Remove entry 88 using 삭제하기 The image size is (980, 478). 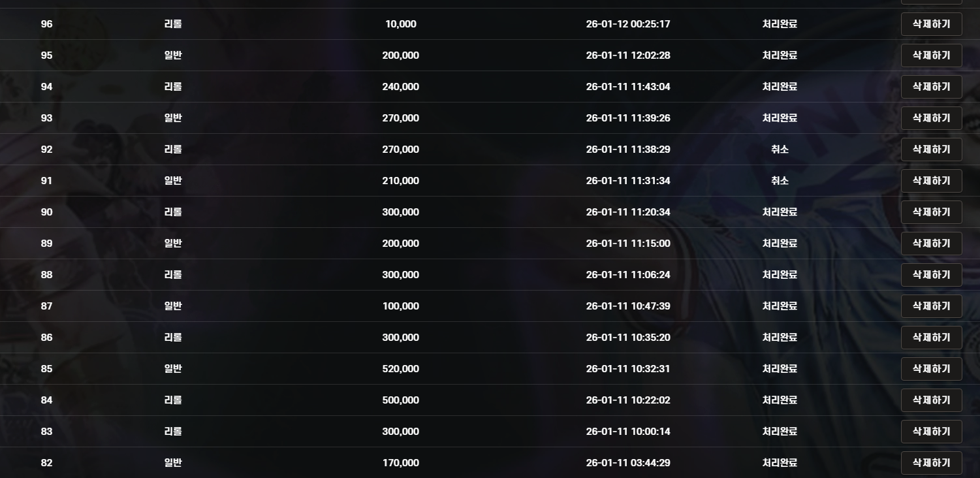pos(931,275)
